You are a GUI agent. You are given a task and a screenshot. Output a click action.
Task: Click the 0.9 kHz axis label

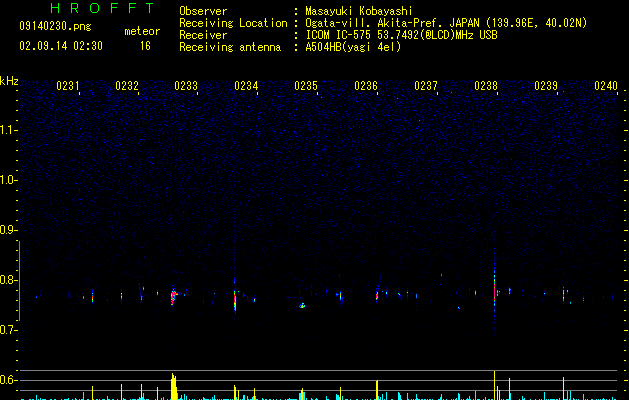pos(8,230)
